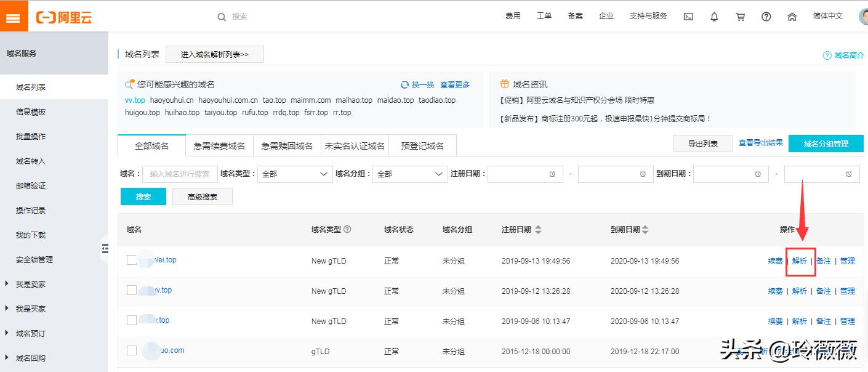Viewport: 868px width, 372px height.
Task: Check the second domain row's checkbox
Action: [131, 290]
